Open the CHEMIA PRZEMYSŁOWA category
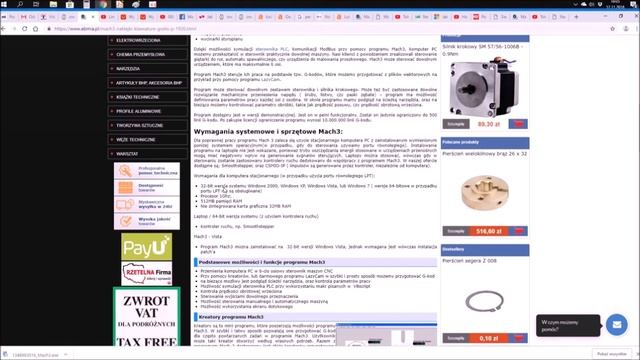This screenshot has width=640, height=360. 148,54
